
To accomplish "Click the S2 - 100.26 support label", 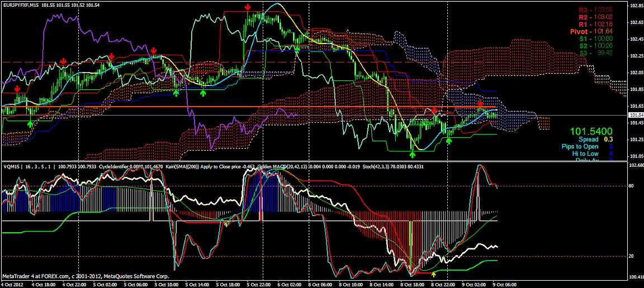I will coord(597,46).
